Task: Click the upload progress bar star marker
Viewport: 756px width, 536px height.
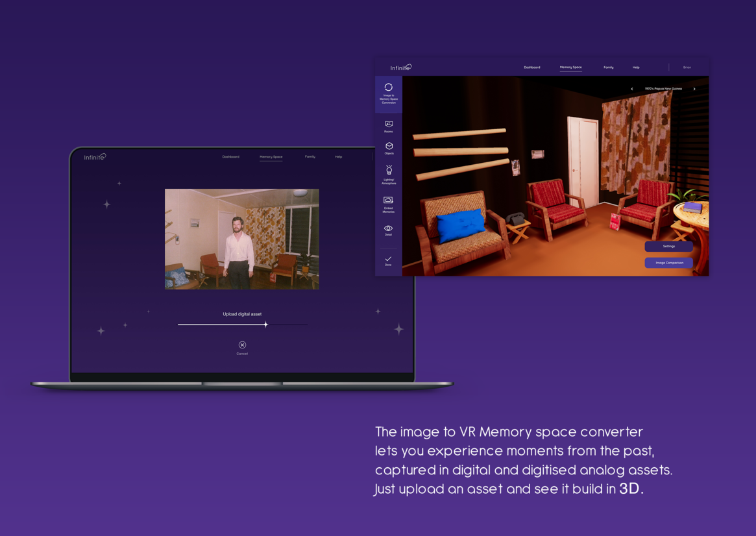Action: (265, 324)
